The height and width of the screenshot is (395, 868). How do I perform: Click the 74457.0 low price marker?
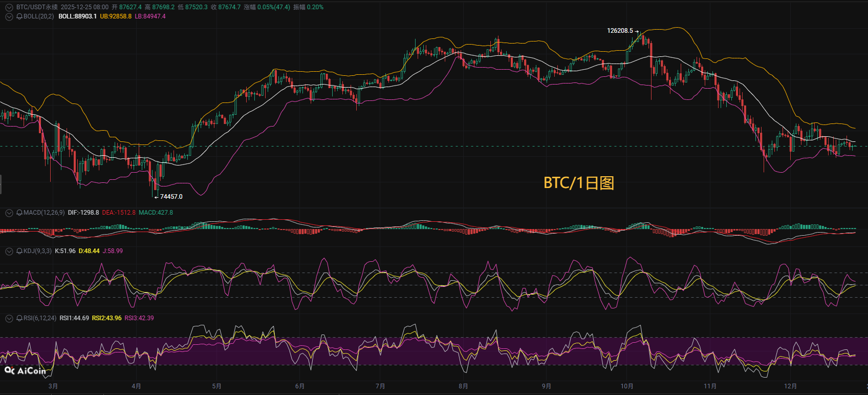click(171, 197)
